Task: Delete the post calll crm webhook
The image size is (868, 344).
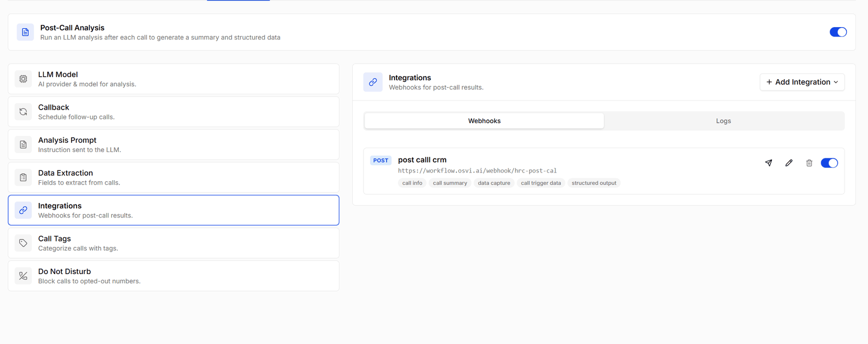Action: (x=809, y=163)
